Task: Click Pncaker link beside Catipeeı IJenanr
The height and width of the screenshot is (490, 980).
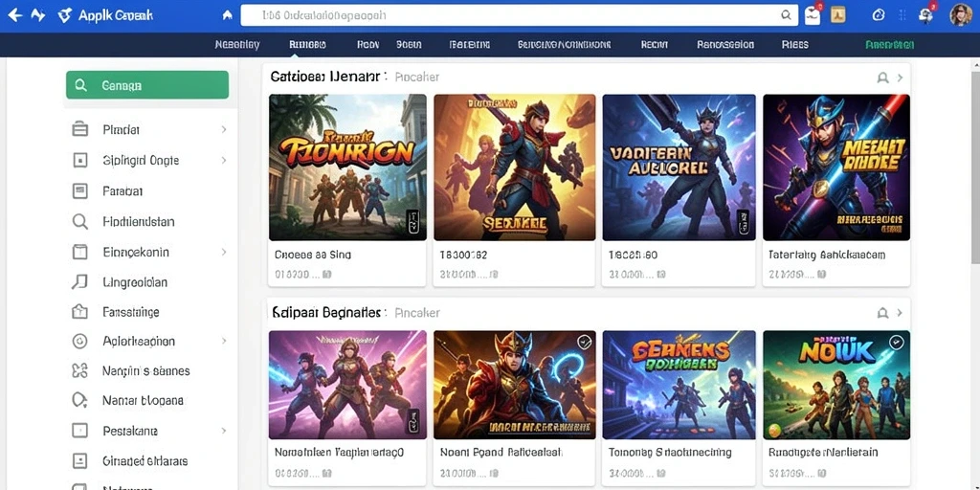Action: (417, 77)
